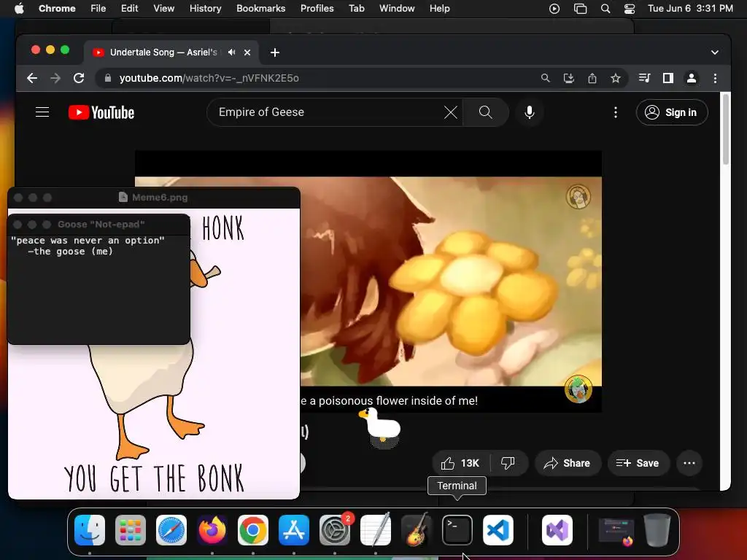Click the Sign in button
Viewport: 747px width, 560px height.
[x=672, y=112]
